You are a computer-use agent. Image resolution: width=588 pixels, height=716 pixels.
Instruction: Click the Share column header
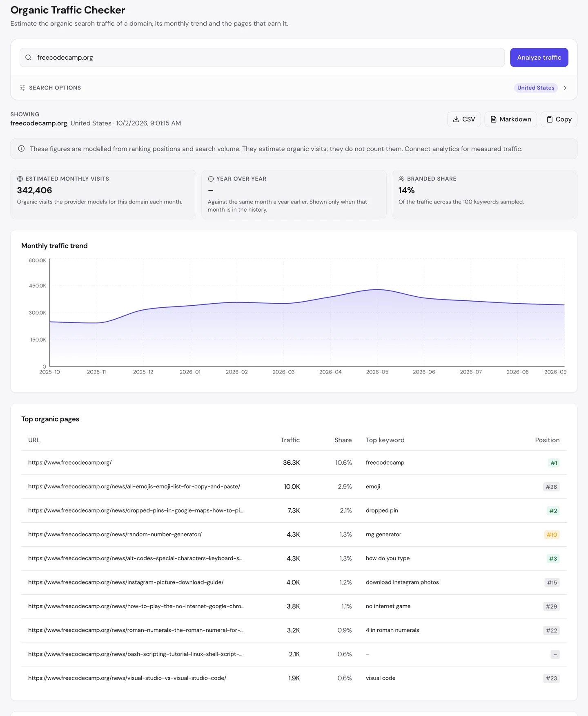pos(343,440)
